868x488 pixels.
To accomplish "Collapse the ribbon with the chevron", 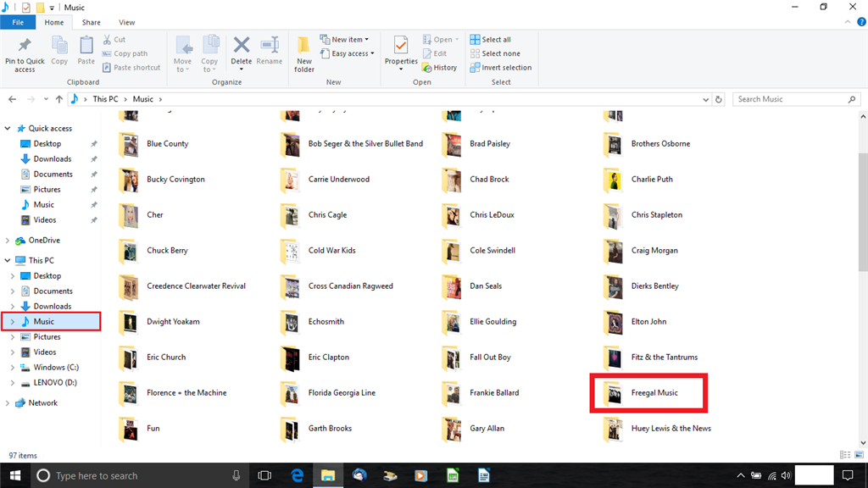I will [848, 22].
